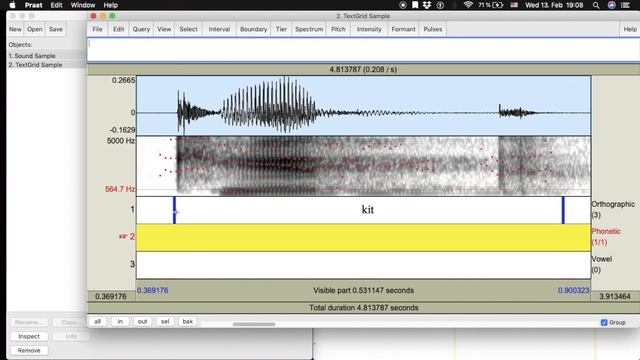This screenshot has height=360, width=640.
Task: Click the empty Vowel tier 3
Action: click(363, 265)
